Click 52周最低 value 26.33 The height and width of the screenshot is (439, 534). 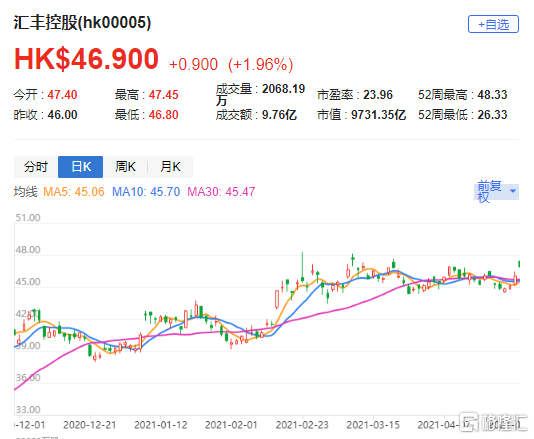tap(492, 115)
